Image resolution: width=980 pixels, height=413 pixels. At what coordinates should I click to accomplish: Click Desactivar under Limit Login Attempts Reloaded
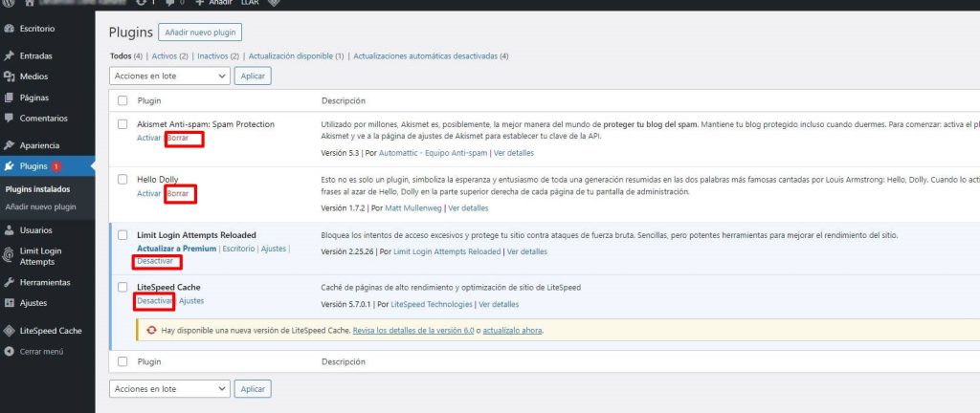coord(155,261)
